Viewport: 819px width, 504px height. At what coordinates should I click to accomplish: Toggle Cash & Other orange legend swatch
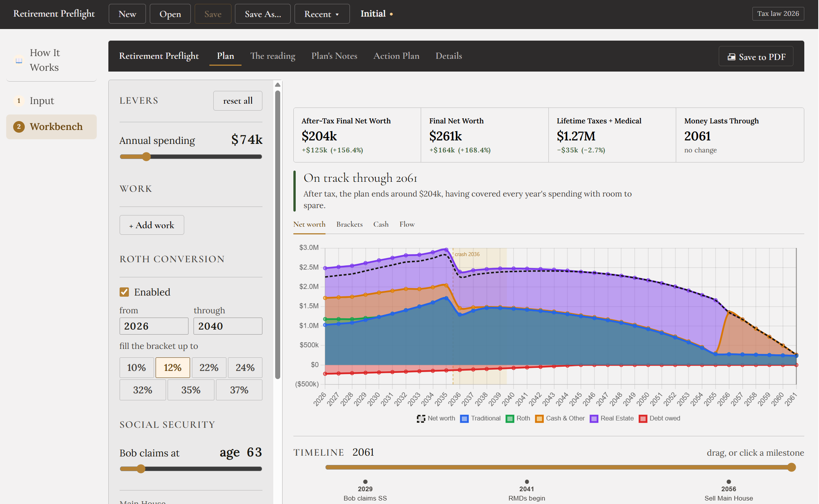tap(539, 419)
